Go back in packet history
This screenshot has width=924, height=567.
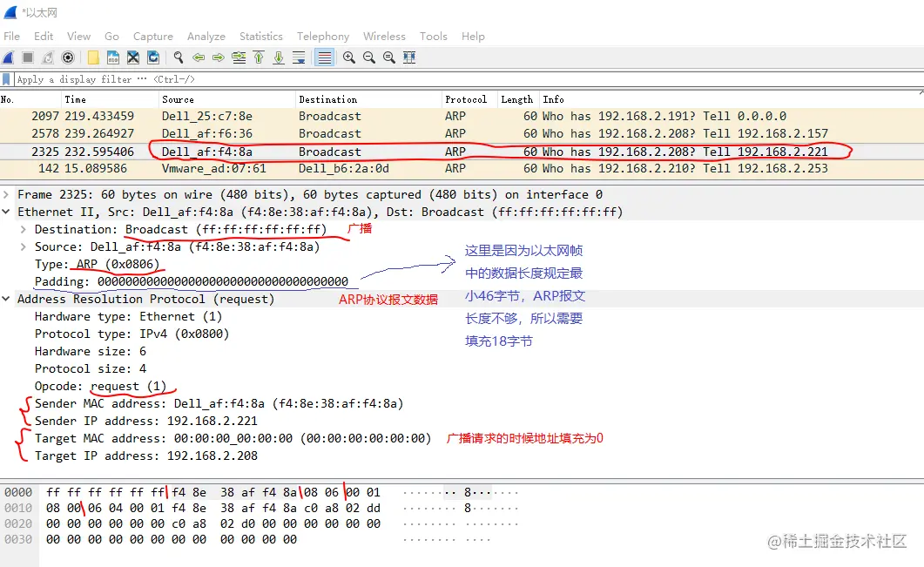199,57
